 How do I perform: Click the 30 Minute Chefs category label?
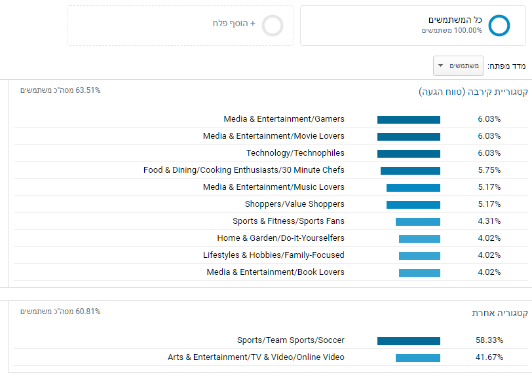244,170
